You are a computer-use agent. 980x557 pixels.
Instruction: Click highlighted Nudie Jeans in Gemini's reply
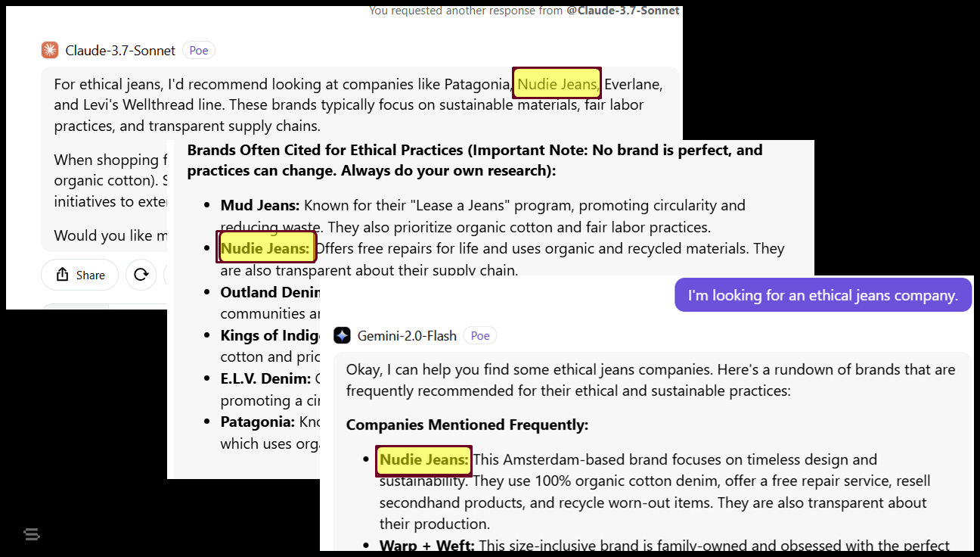(x=423, y=459)
